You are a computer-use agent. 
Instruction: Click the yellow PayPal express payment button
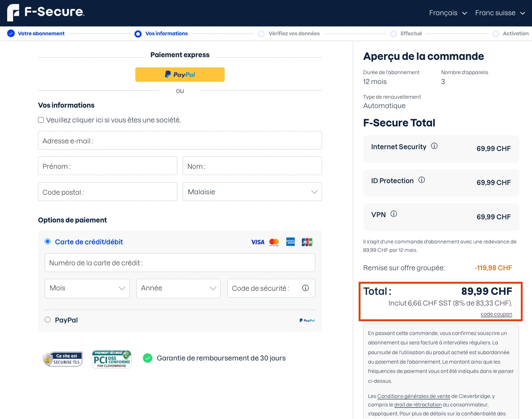[x=180, y=75]
